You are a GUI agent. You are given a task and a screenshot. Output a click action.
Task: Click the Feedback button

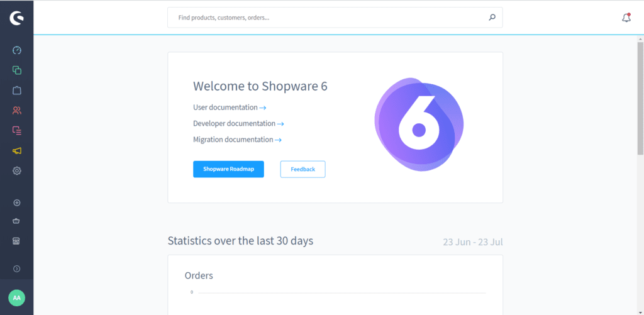click(x=303, y=169)
